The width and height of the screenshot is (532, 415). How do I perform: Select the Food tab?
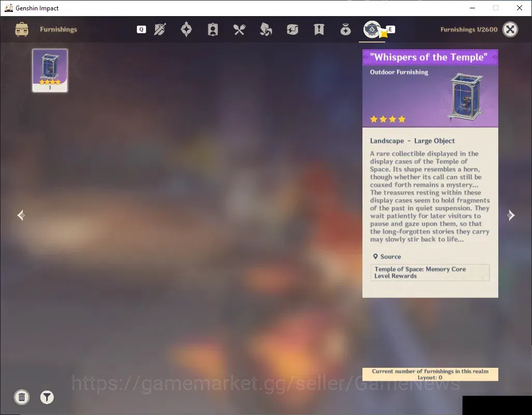[x=239, y=30]
